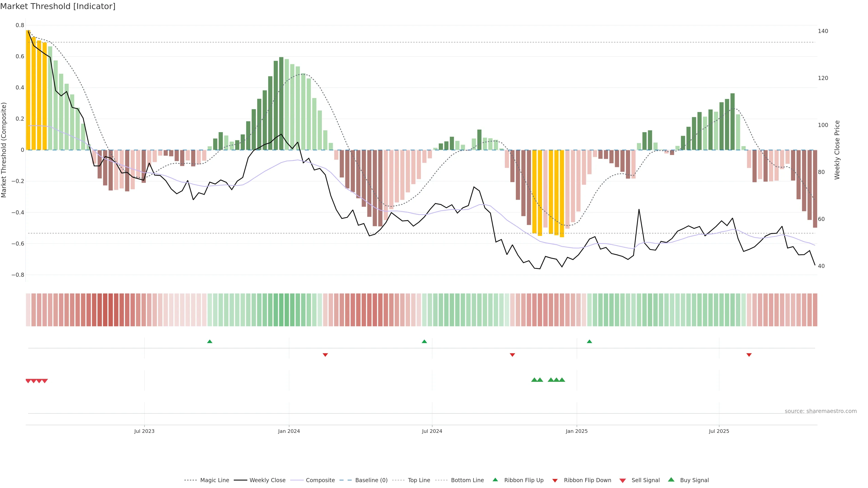Click the last red ribbon flip down marker
The width and height of the screenshot is (868, 488).
point(749,355)
